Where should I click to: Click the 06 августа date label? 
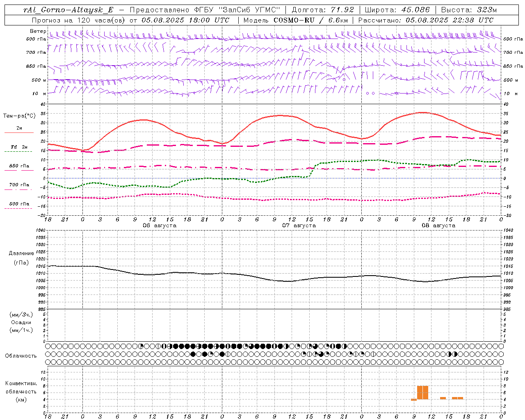tap(160, 226)
